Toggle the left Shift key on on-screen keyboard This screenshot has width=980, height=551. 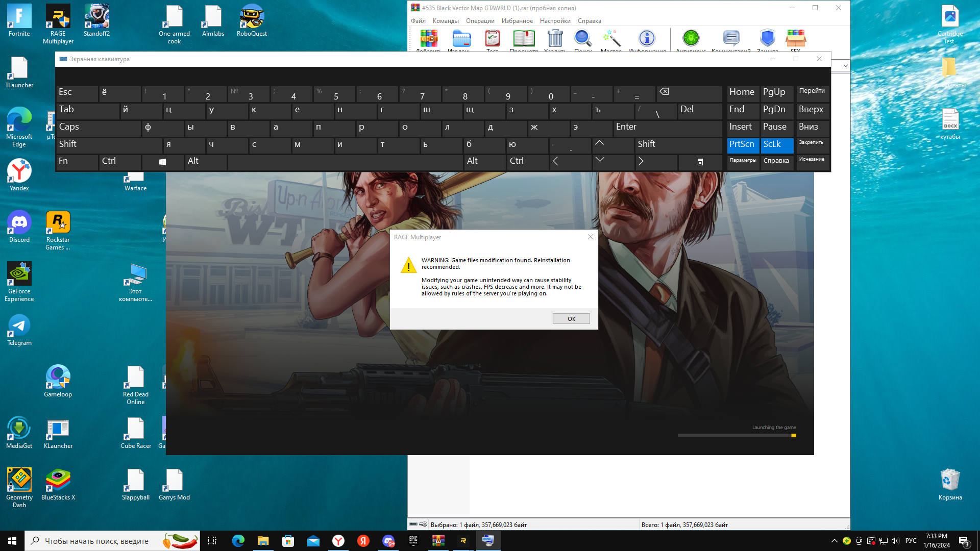[109, 145]
